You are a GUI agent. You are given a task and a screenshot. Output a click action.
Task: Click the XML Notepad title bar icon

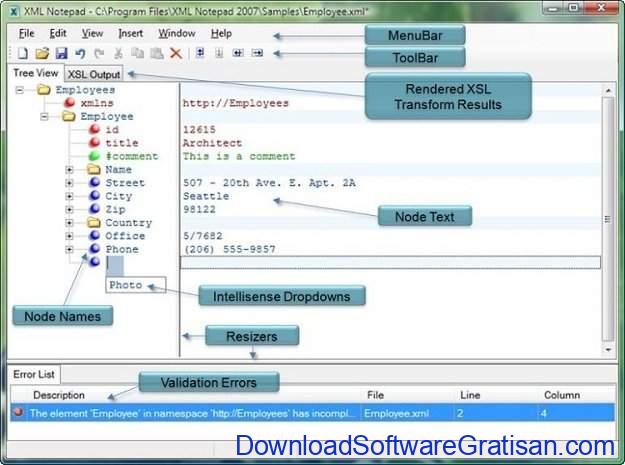[14, 11]
